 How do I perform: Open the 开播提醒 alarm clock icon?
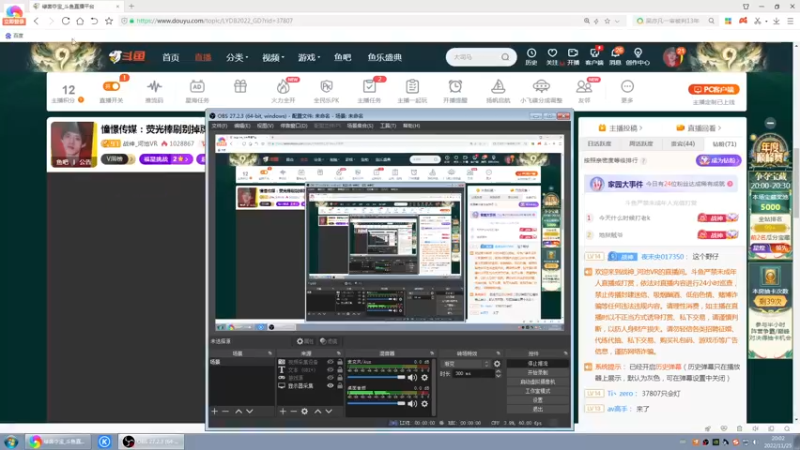point(455,86)
